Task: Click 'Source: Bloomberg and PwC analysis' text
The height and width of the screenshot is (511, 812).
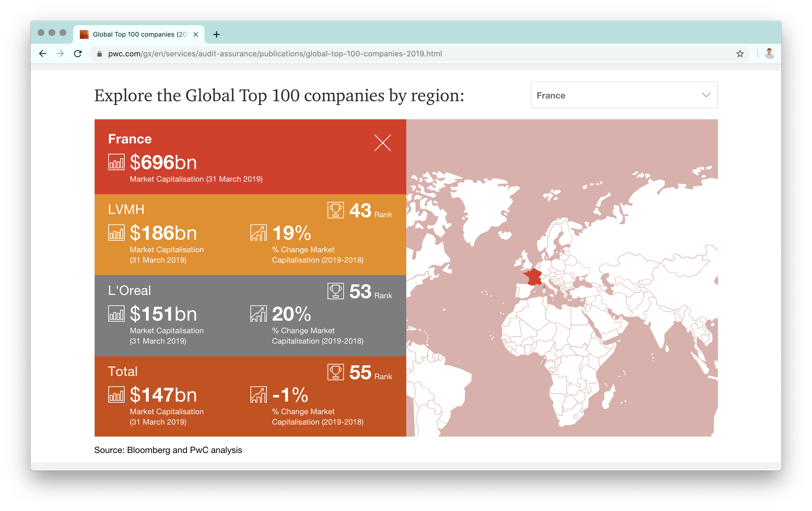Action: tap(168, 450)
